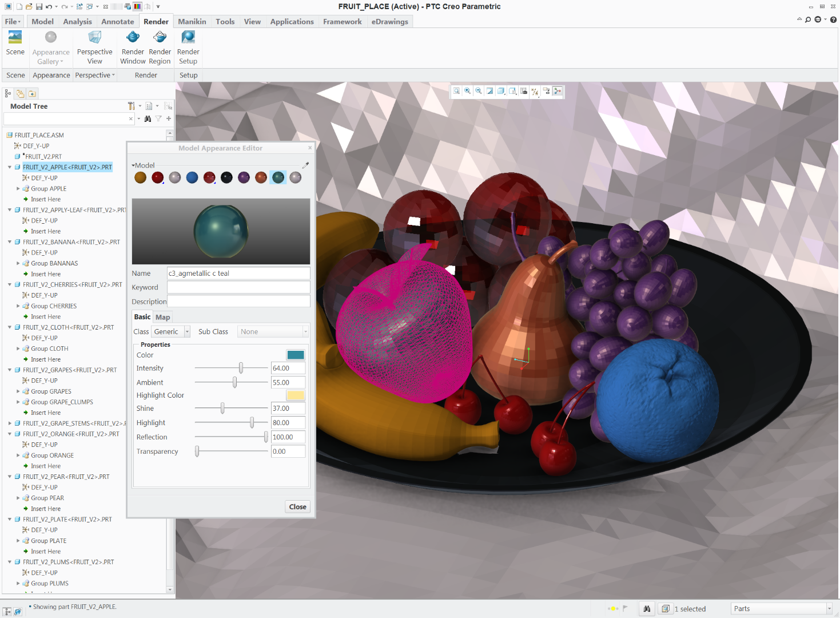Add a search filter with the plus icon
Image resolution: width=840 pixels, height=618 pixels.
pos(169,118)
